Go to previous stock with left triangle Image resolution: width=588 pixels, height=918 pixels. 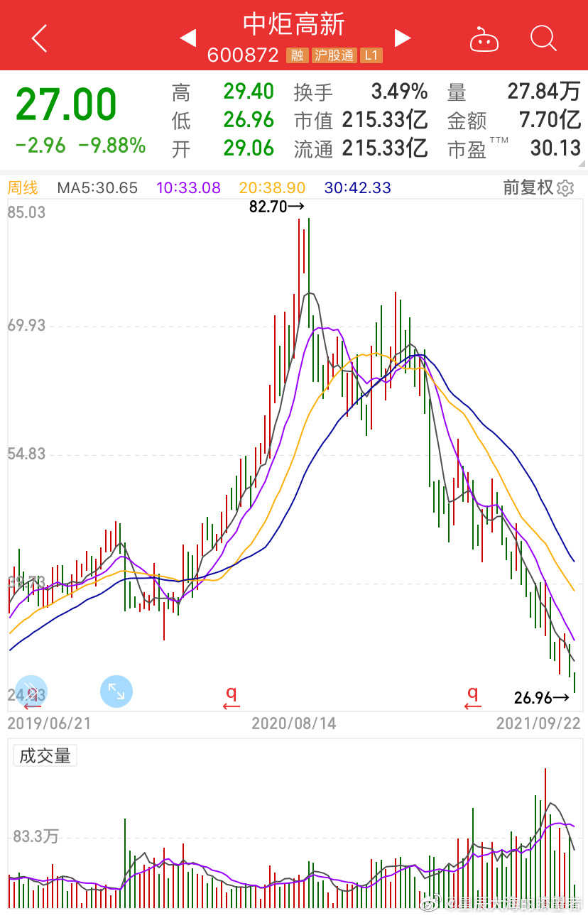[x=187, y=38]
